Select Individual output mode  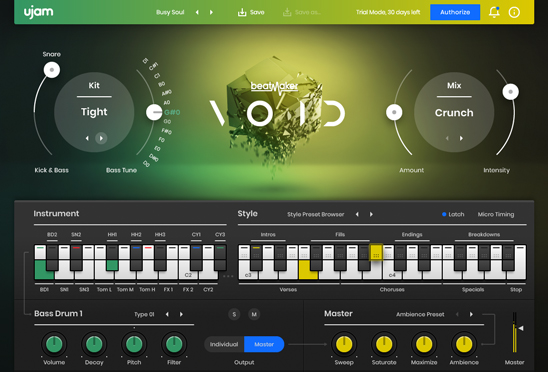click(224, 344)
